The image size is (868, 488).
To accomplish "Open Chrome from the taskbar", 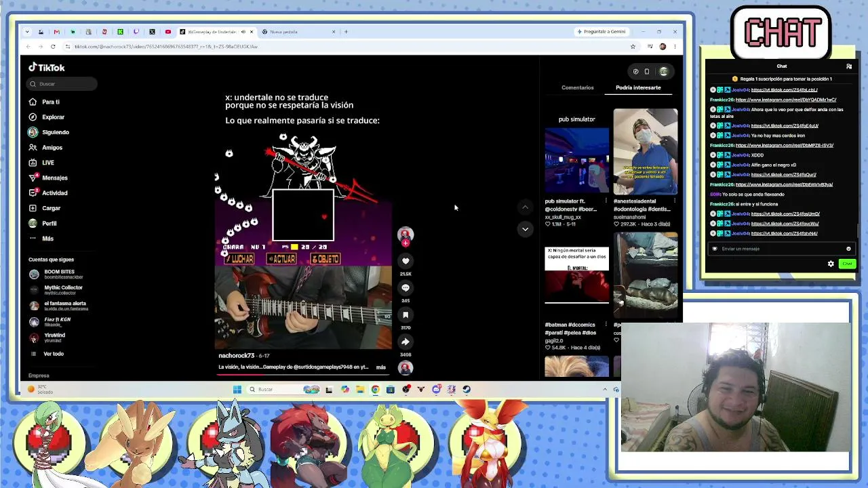I will click(x=375, y=390).
